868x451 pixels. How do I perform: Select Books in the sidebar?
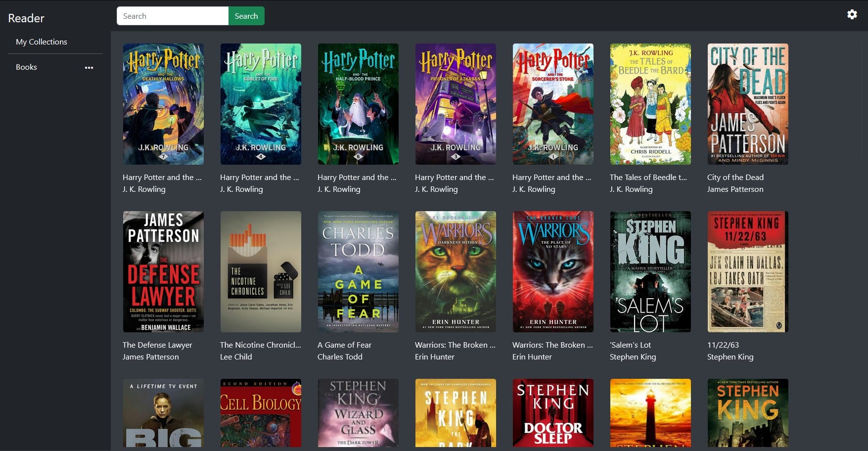(x=26, y=67)
